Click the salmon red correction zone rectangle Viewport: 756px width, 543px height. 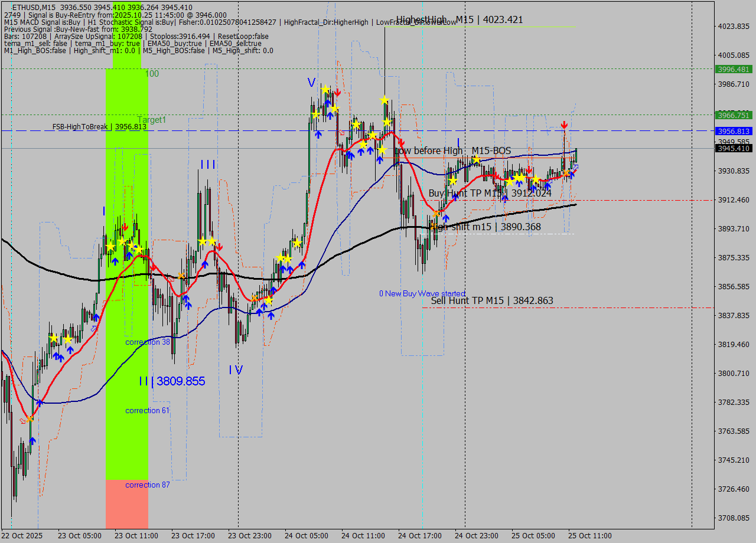(x=126, y=503)
